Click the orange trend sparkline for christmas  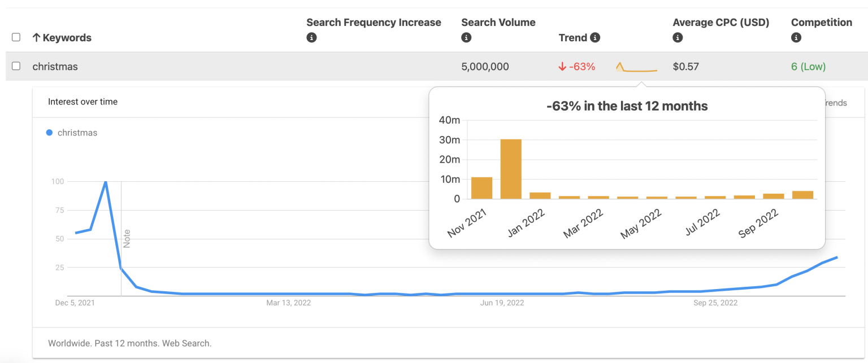(636, 66)
